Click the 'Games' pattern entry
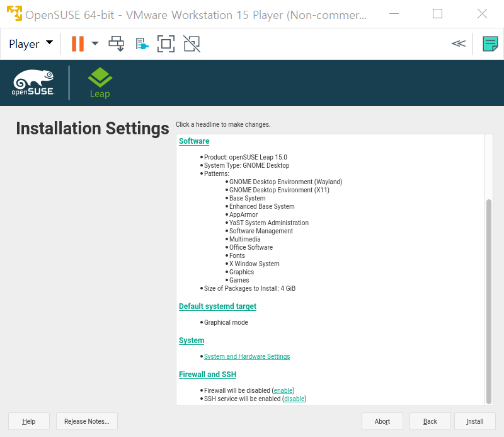 click(239, 280)
